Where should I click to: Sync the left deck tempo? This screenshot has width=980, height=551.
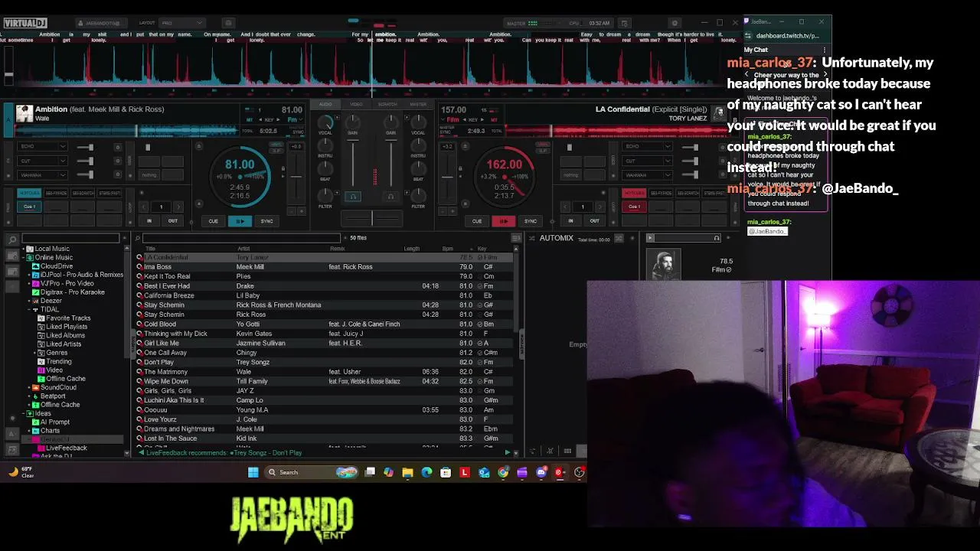266,221
